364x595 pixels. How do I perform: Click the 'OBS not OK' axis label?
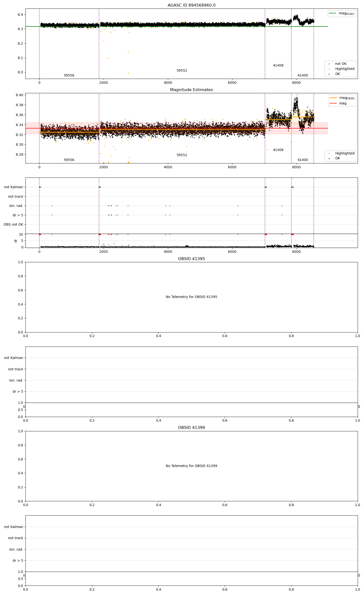13,225
